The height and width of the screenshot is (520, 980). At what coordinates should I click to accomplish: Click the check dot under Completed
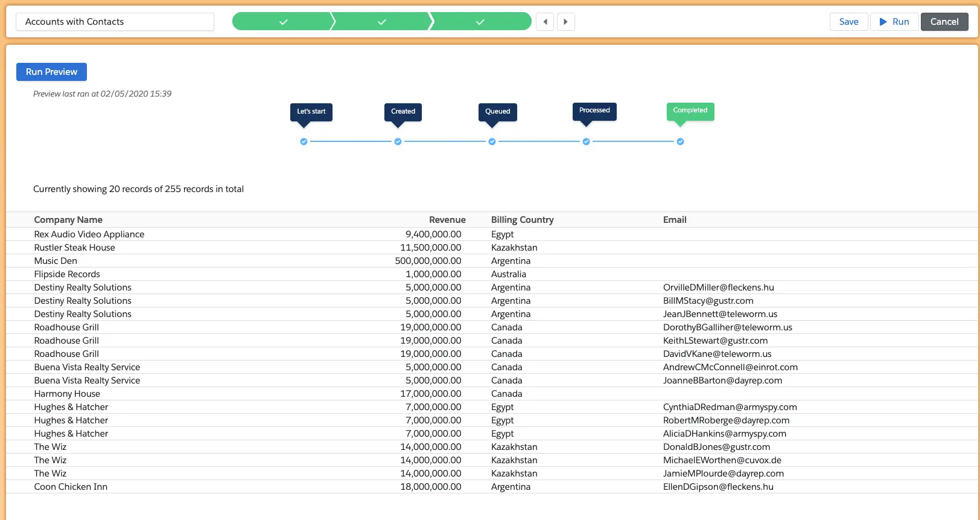tap(680, 142)
